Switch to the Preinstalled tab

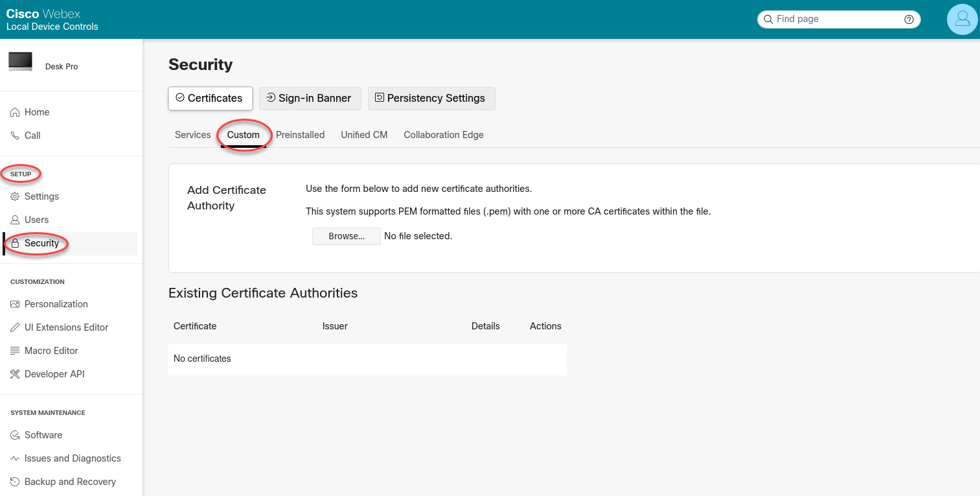click(x=300, y=135)
